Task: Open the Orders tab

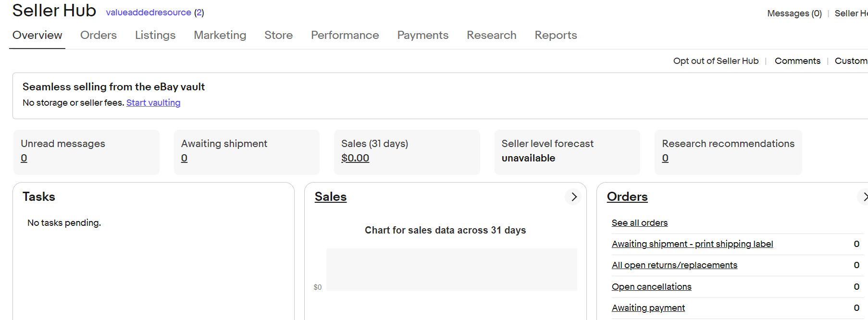Action: (x=99, y=35)
